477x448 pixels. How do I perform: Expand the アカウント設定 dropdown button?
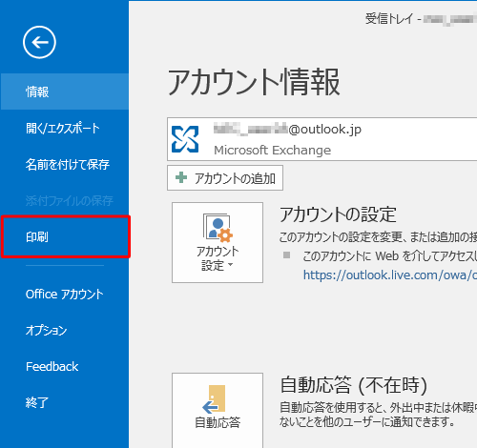pos(218,242)
